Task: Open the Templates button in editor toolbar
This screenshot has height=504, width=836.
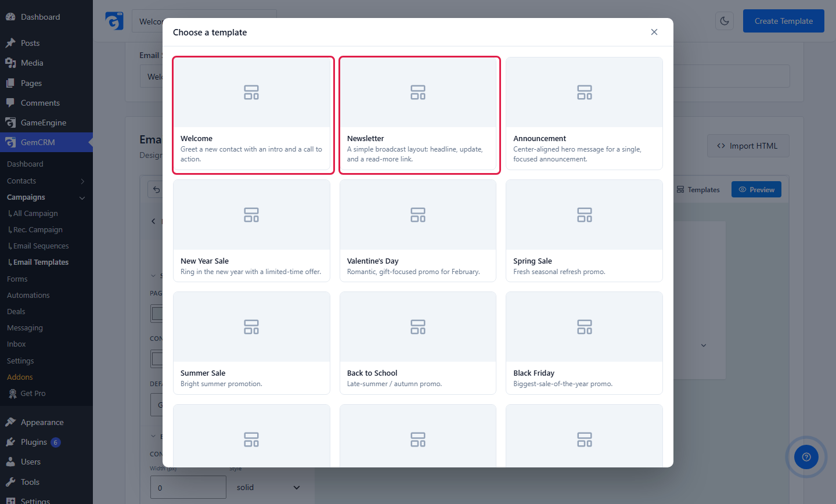Action: (x=698, y=190)
